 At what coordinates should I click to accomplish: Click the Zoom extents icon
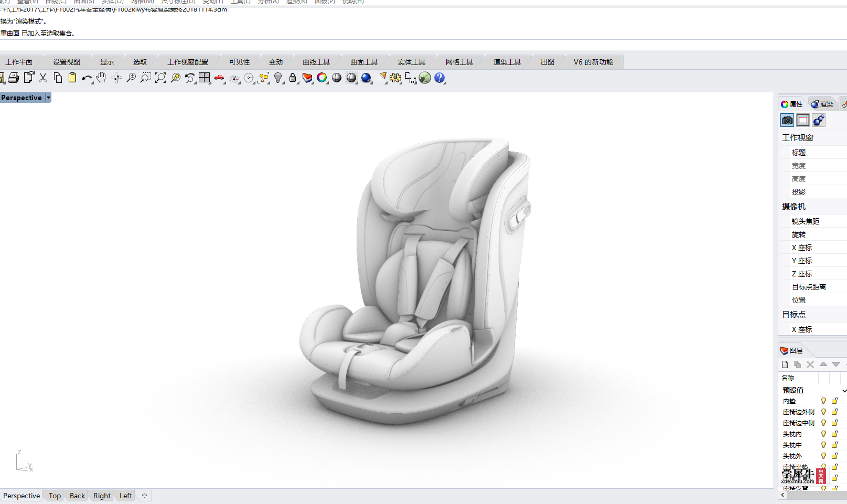click(x=160, y=78)
